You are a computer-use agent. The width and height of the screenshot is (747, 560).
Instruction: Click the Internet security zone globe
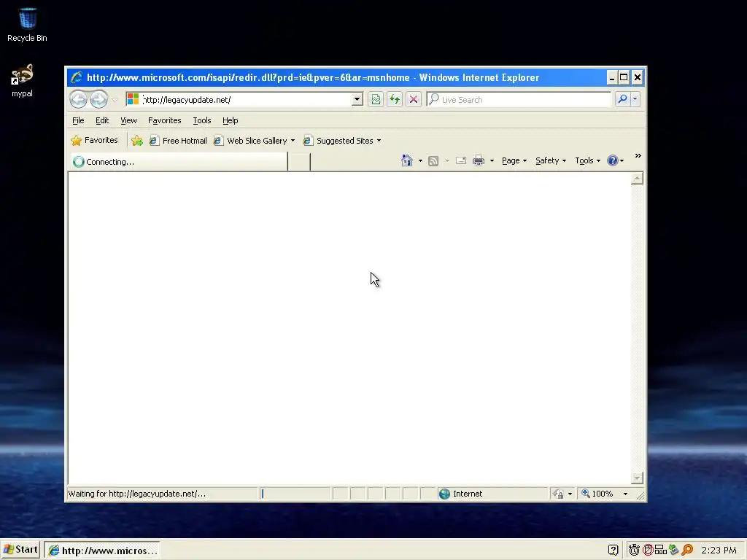(x=444, y=494)
